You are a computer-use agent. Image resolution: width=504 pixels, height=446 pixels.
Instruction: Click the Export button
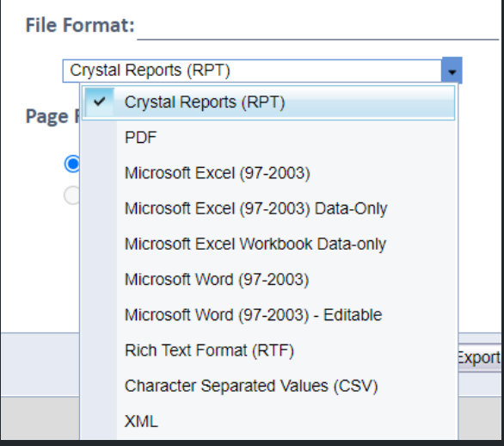pos(480,357)
